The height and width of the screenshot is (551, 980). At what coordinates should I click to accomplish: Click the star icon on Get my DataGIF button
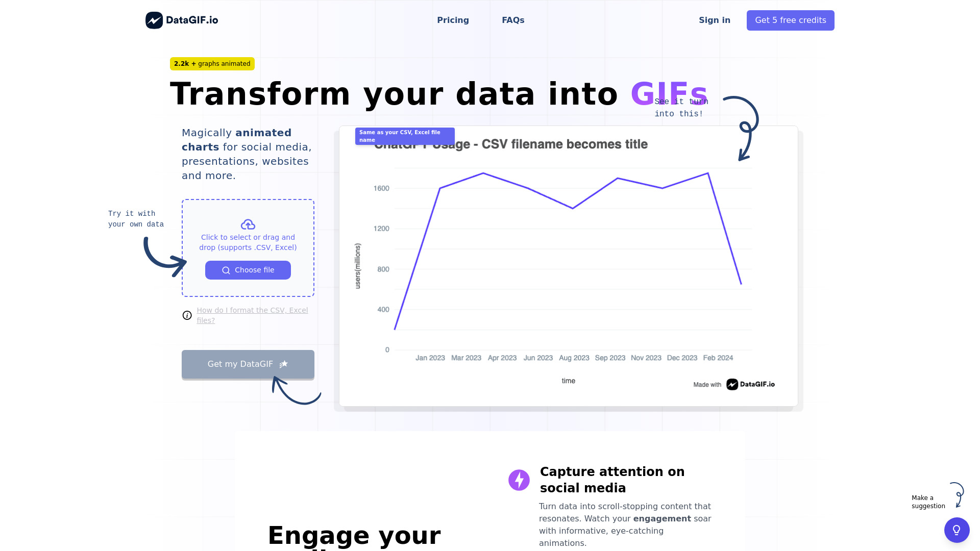pos(283,363)
